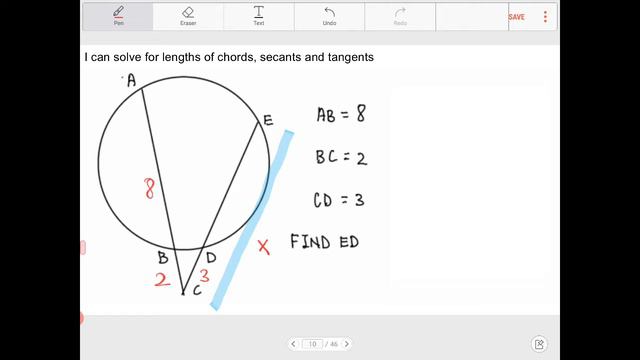
Task: Click the handwritten 'BC = 2' text
Action: coord(341,158)
